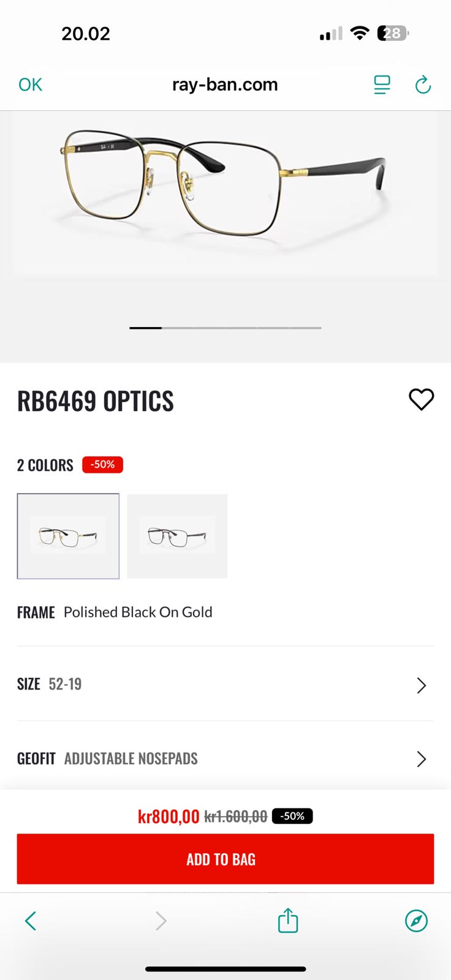
Task: Expand the Size 52-19 options
Action: (225, 684)
